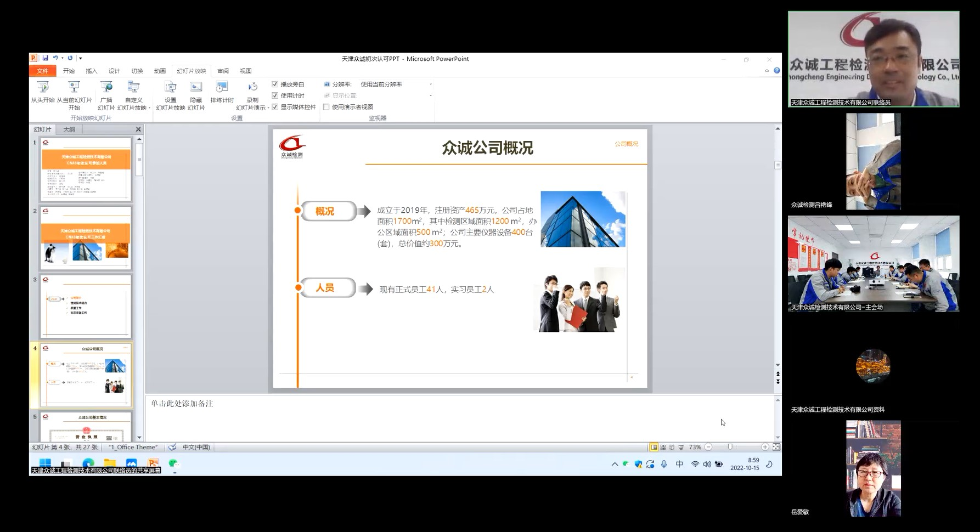Switch to the Animations (动画) ribbon tab

click(160, 71)
